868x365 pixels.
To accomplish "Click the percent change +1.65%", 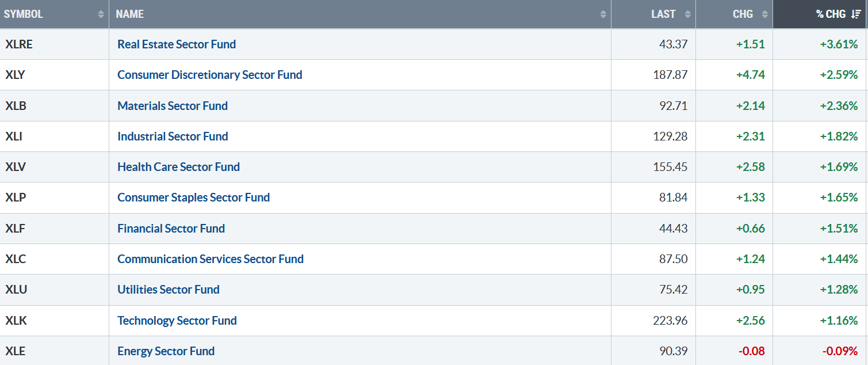I will click(839, 197).
